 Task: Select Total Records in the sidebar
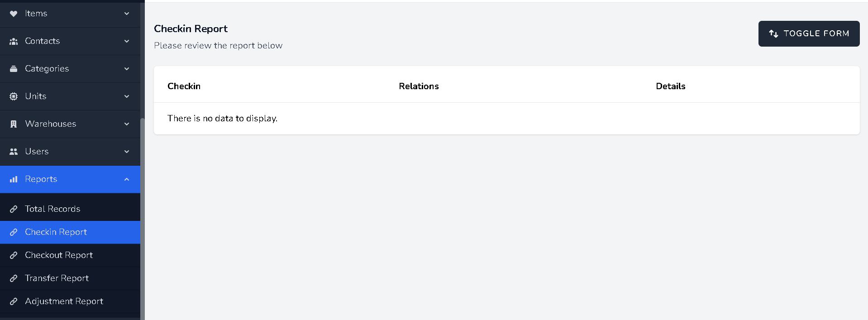click(52, 209)
